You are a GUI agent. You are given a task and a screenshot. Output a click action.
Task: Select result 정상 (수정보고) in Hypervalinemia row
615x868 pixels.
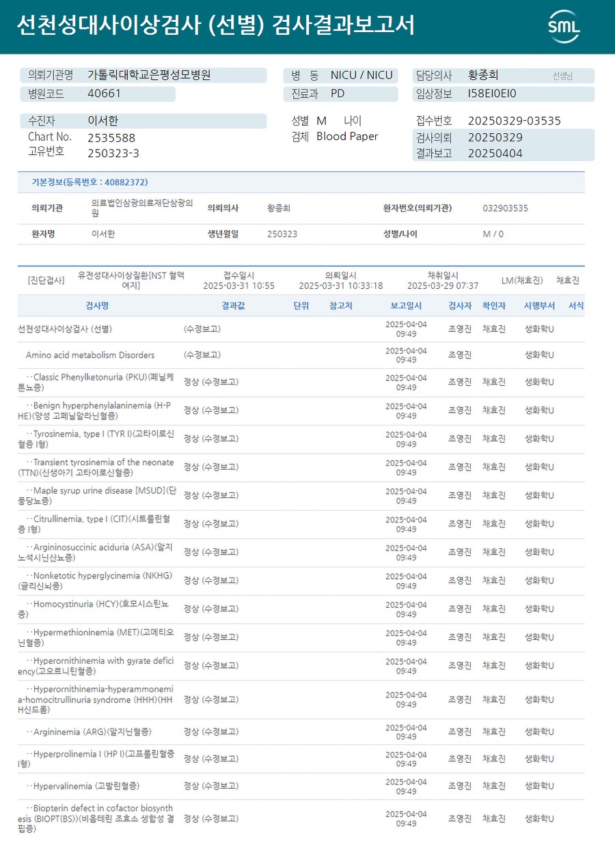point(211,786)
